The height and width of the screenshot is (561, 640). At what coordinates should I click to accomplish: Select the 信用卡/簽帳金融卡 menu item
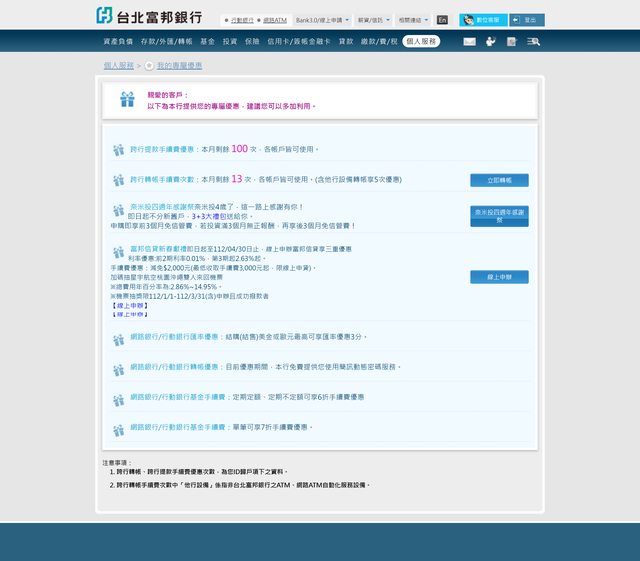pyautogui.click(x=299, y=42)
